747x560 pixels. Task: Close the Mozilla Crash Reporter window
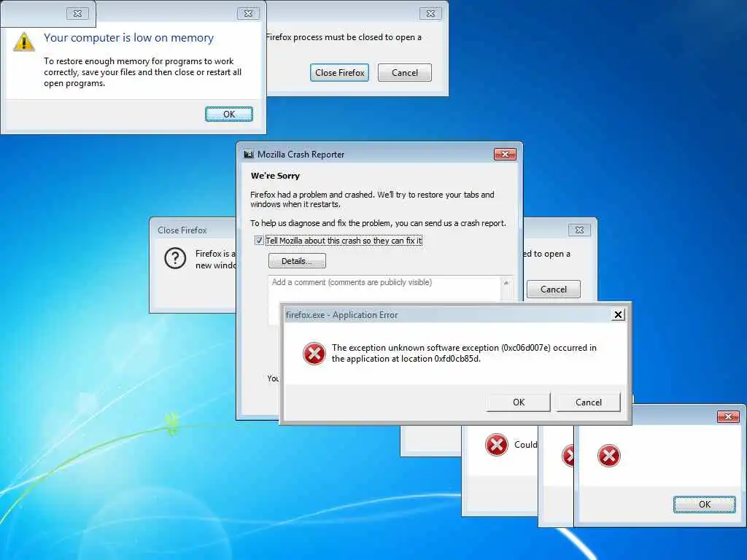click(505, 155)
